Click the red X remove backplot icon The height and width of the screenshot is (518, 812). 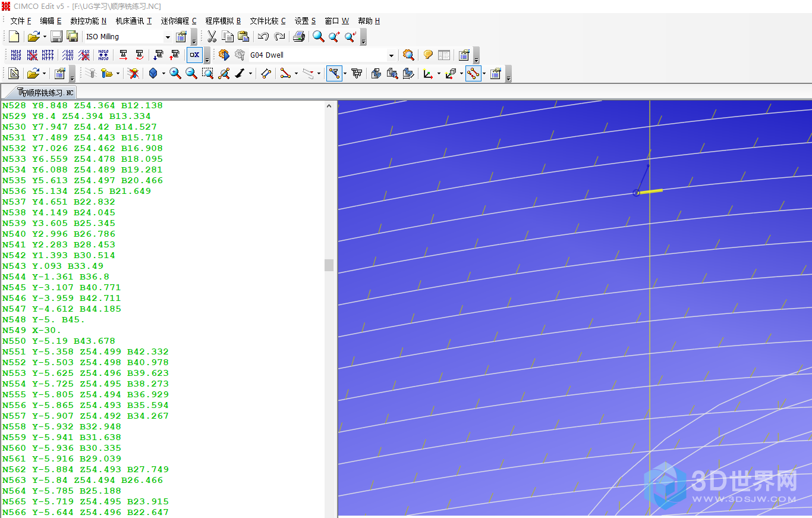[x=134, y=74]
